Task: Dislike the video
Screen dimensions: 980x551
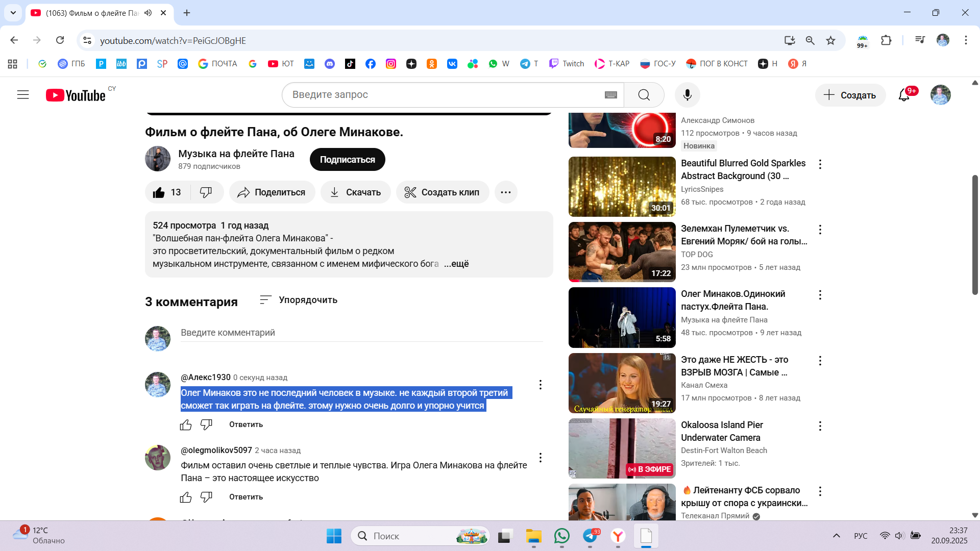Action: 206,192
